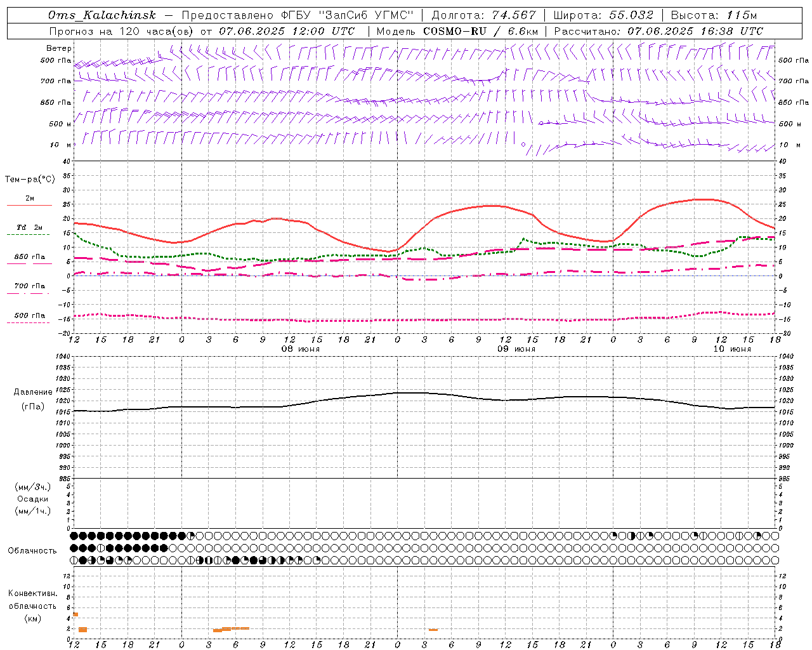Select the latitude value Широта: 55.032
This screenshot has height=650, width=812.
pos(603,15)
